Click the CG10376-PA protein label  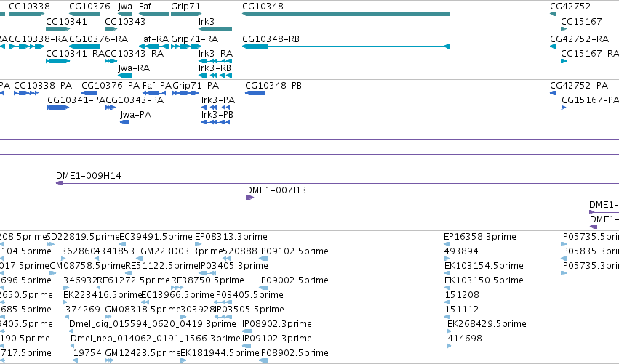point(111,86)
